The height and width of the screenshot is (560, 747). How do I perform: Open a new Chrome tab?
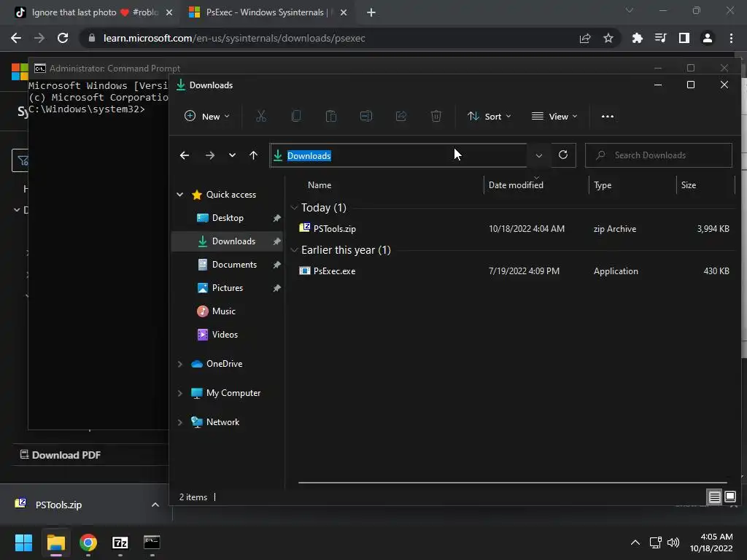point(371,12)
